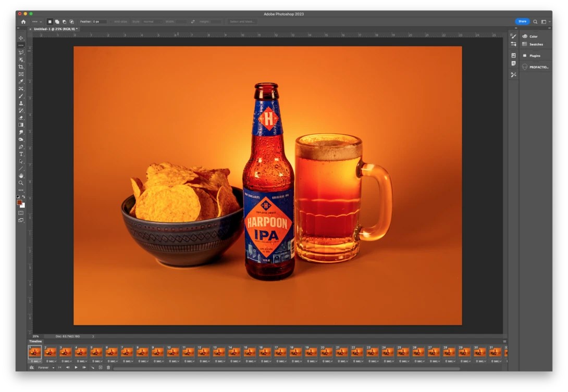Select the Gradient tool

point(21,125)
